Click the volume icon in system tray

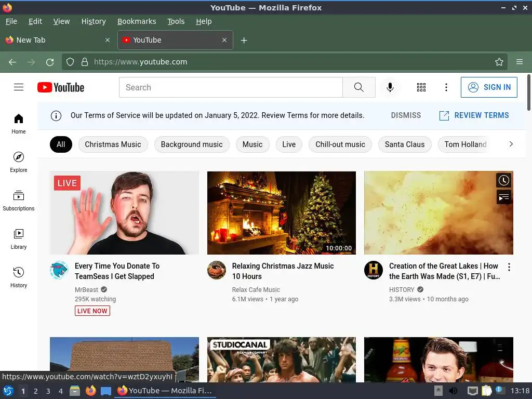453,391
